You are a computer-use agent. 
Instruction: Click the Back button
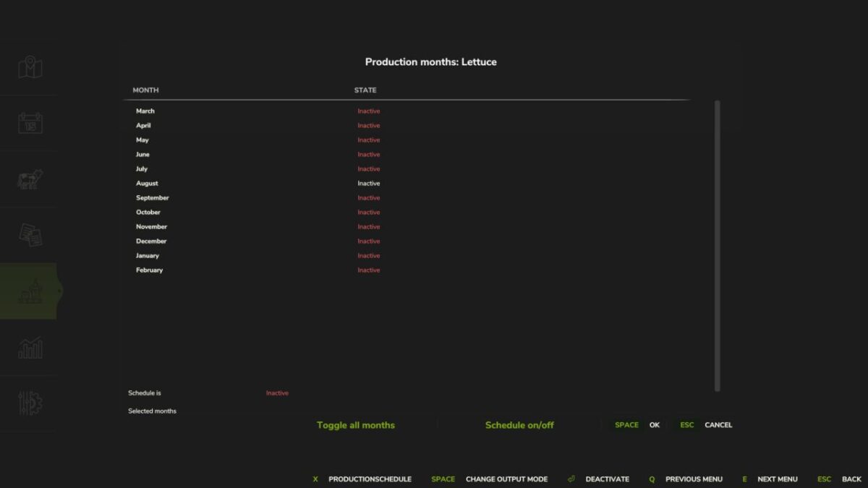click(850, 479)
